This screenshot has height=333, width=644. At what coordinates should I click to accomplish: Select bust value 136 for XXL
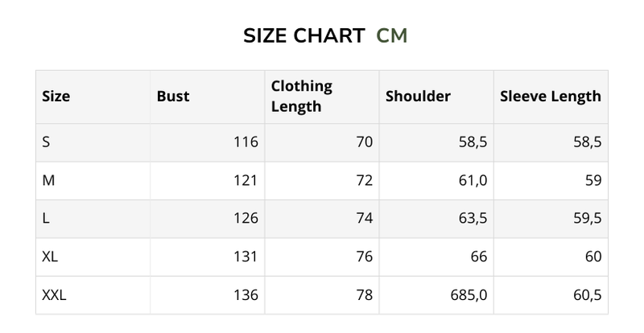click(245, 295)
